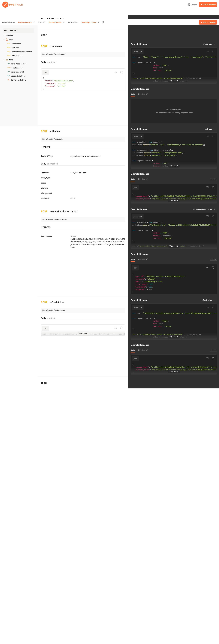
Task: Toggle word wrap in create user JSON body
Action: coord(115,72)
